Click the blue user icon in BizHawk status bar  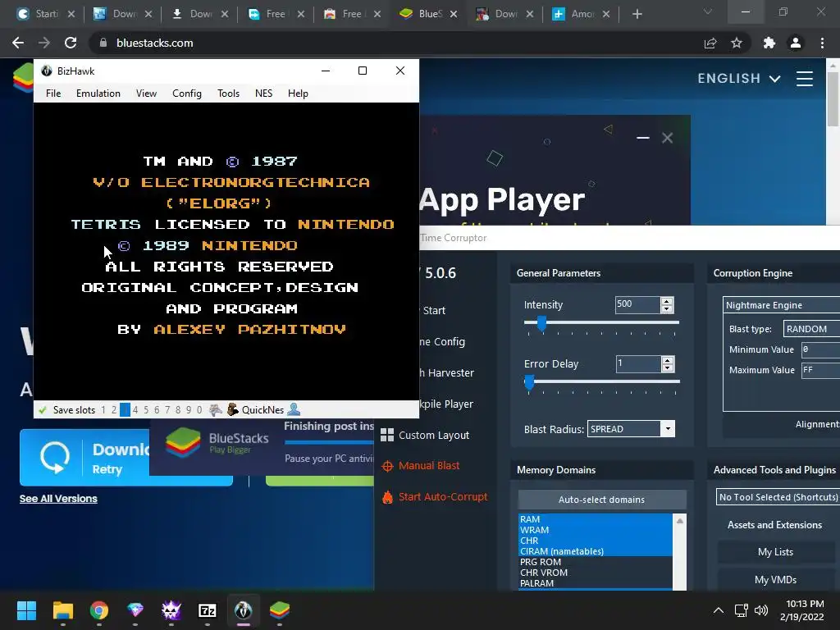point(294,410)
